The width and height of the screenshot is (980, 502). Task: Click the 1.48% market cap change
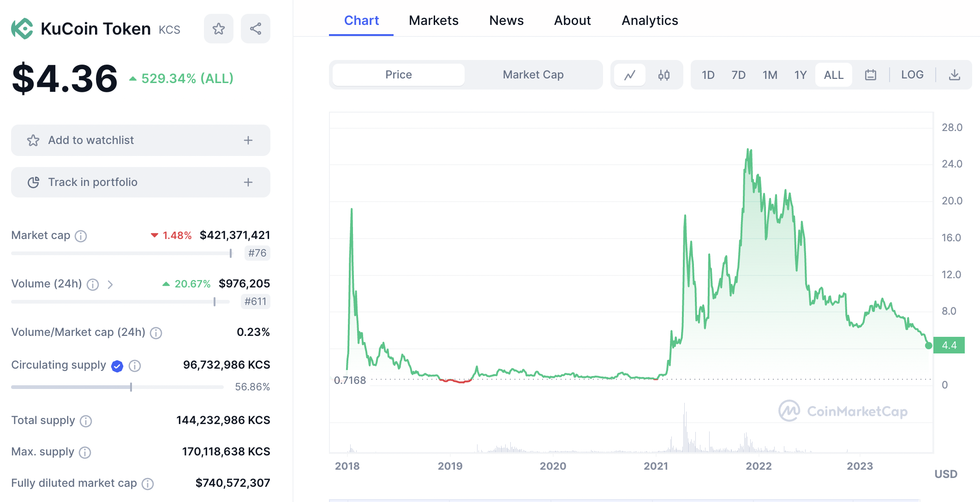(x=177, y=235)
